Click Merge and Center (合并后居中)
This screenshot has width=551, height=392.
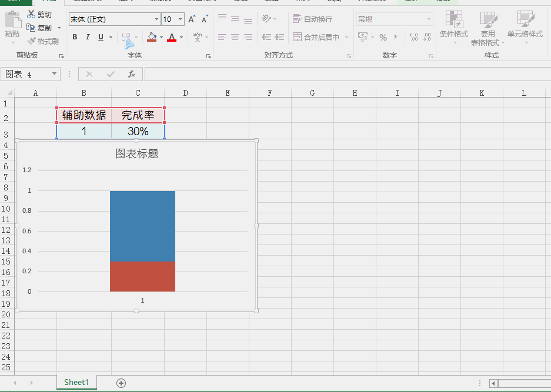(x=316, y=37)
